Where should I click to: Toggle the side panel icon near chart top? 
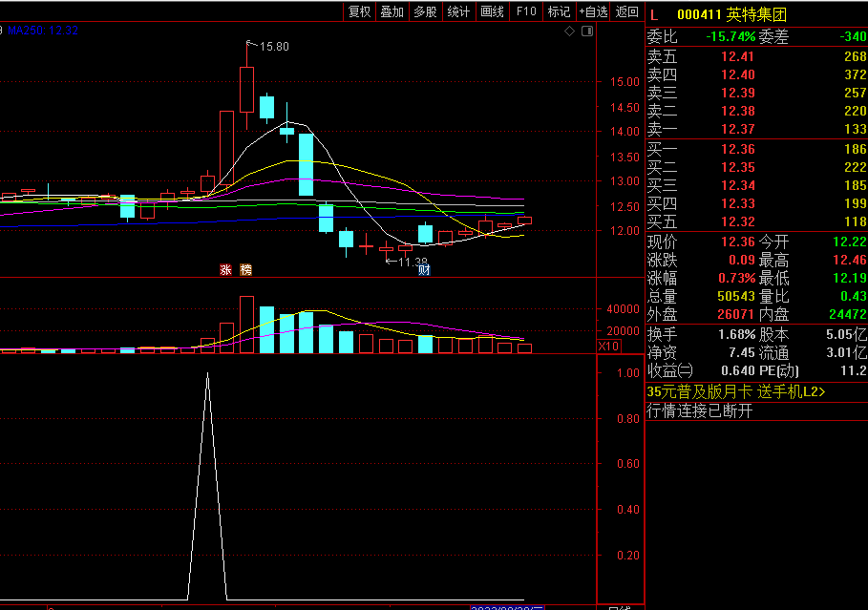pyautogui.click(x=587, y=31)
